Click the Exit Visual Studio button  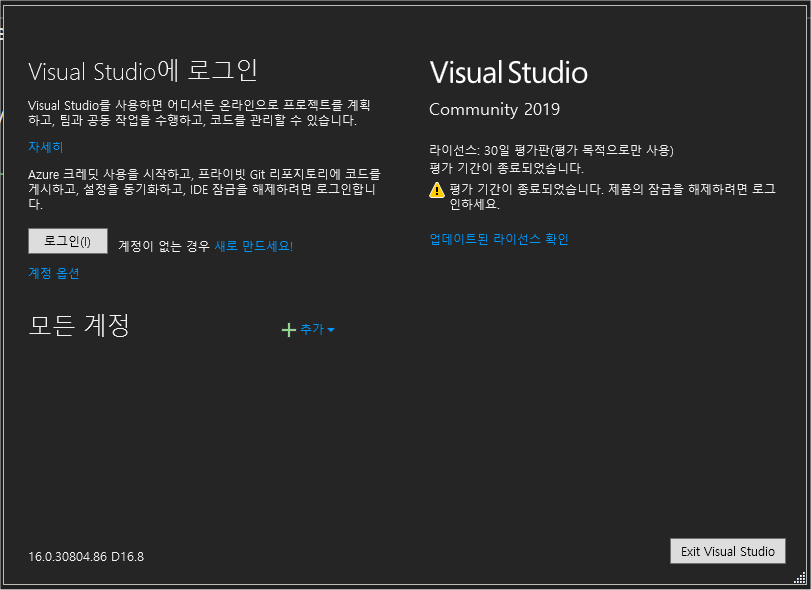click(x=728, y=551)
